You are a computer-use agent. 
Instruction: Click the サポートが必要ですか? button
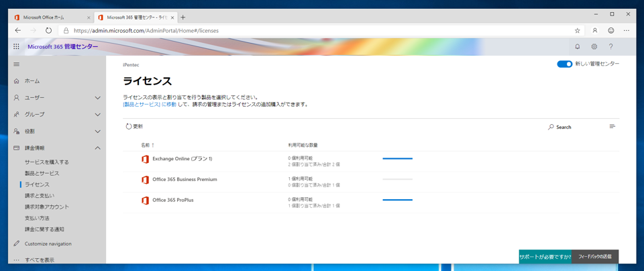(x=545, y=257)
